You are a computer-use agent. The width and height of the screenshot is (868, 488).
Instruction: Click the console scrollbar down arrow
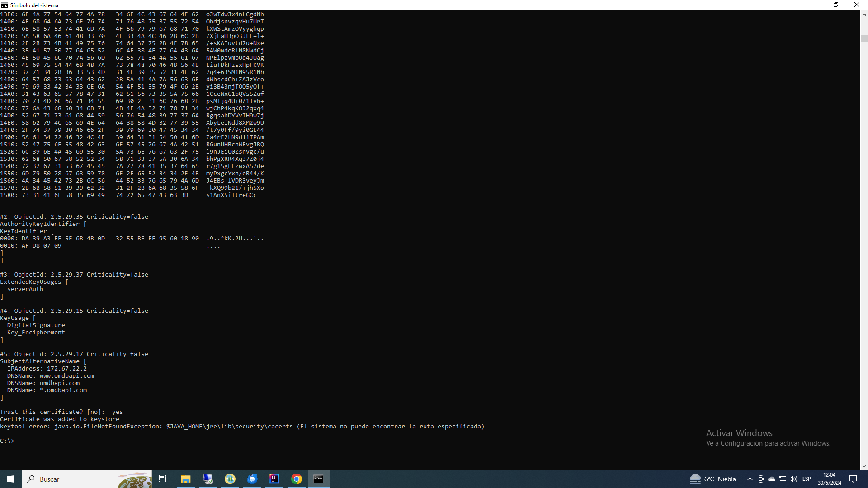pos(864,466)
